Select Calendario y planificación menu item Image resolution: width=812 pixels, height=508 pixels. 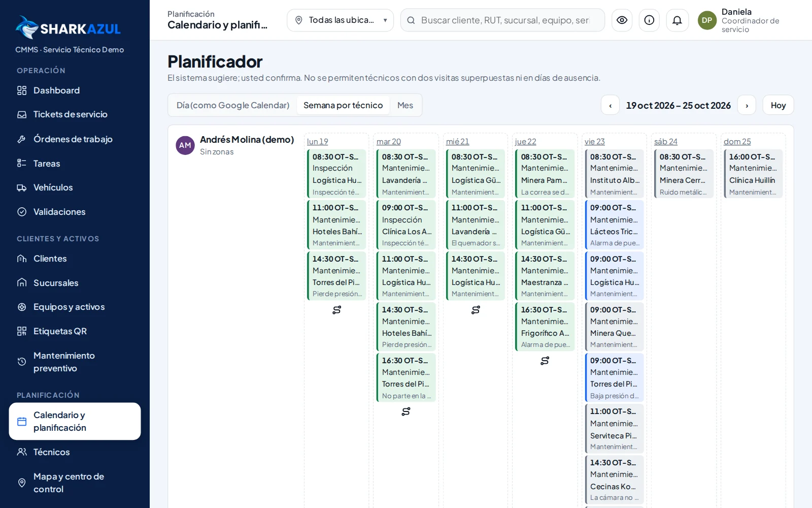(75, 421)
